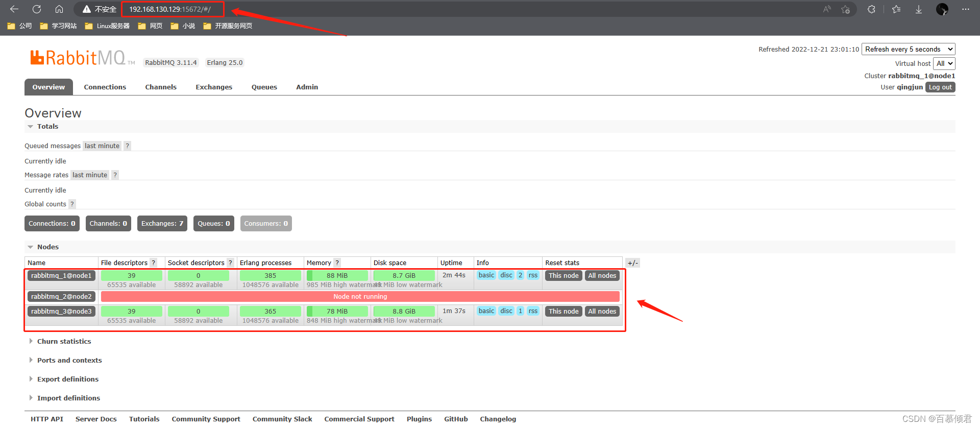Image resolution: width=980 pixels, height=428 pixels.
Task: Click the browser address bar URL
Action: click(x=170, y=9)
